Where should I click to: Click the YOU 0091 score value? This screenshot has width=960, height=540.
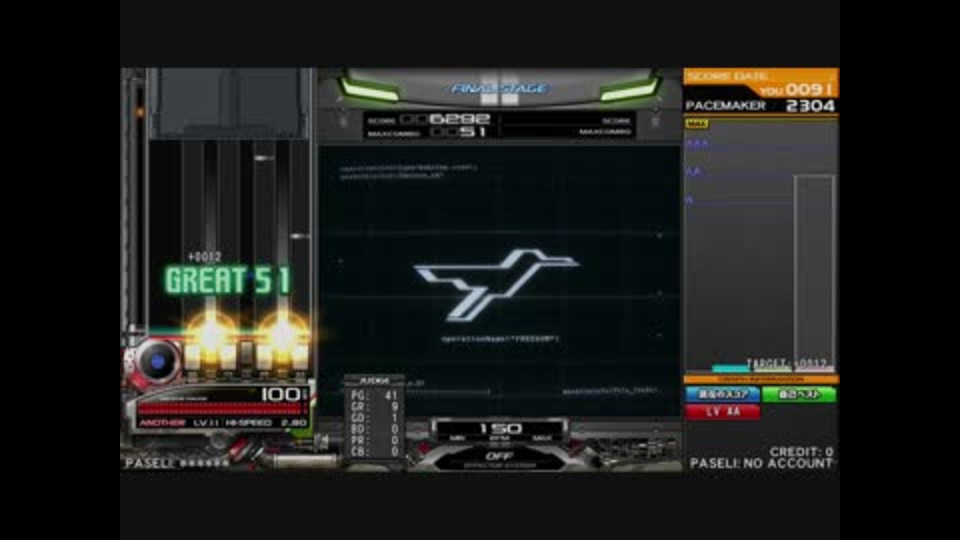pos(808,90)
